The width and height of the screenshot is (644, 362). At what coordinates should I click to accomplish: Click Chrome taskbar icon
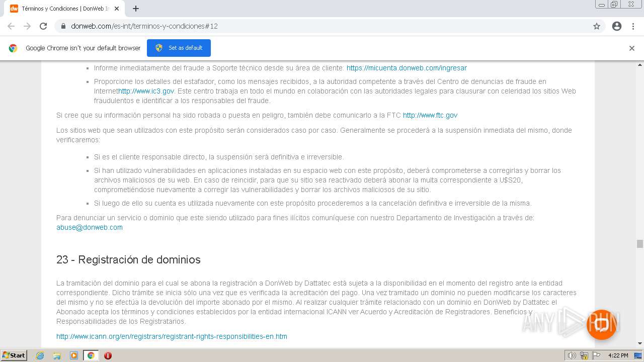(x=91, y=355)
